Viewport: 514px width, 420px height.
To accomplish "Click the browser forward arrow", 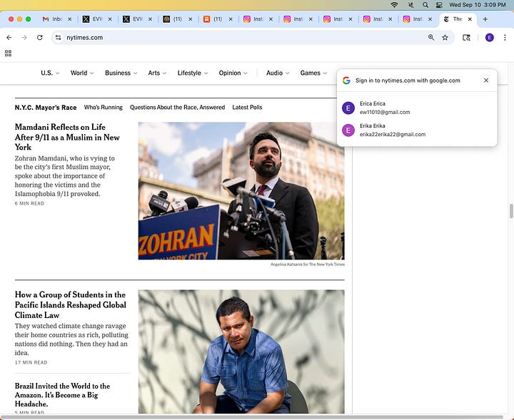I will (24, 38).
